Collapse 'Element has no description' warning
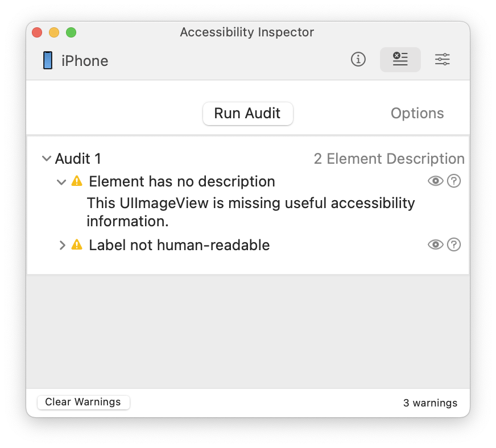 pos(62,182)
